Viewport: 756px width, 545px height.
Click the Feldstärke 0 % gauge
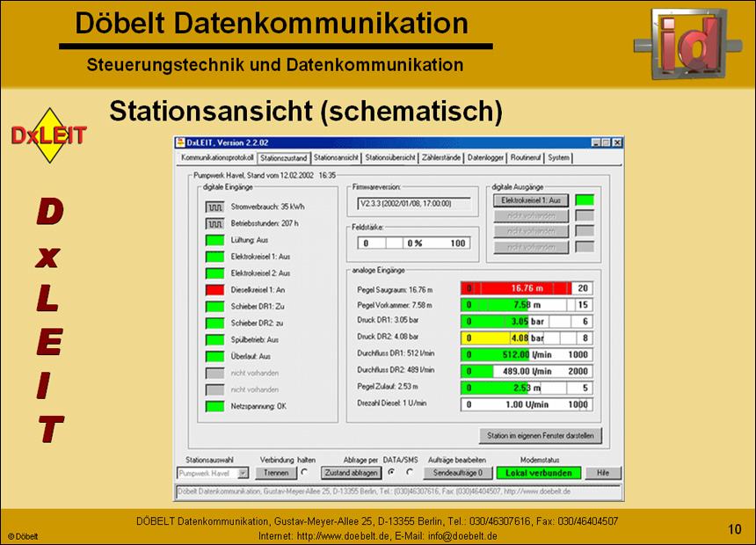(x=414, y=243)
